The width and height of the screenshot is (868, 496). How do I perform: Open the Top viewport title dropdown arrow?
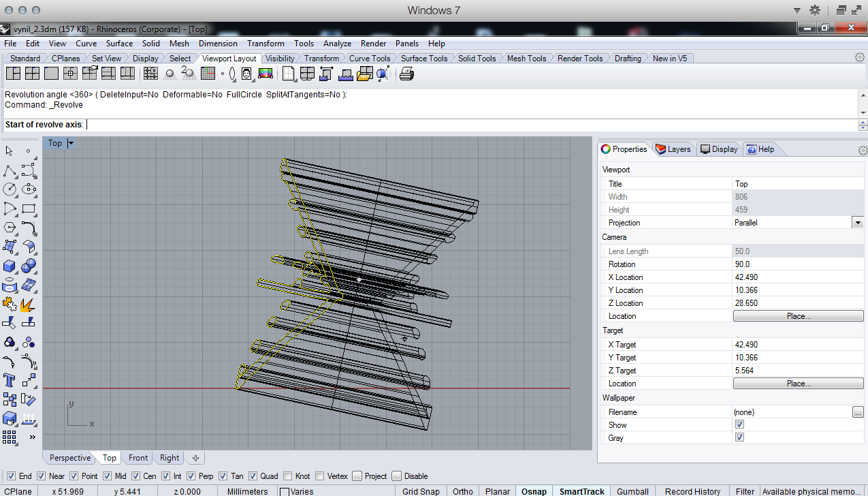click(71, 143)
